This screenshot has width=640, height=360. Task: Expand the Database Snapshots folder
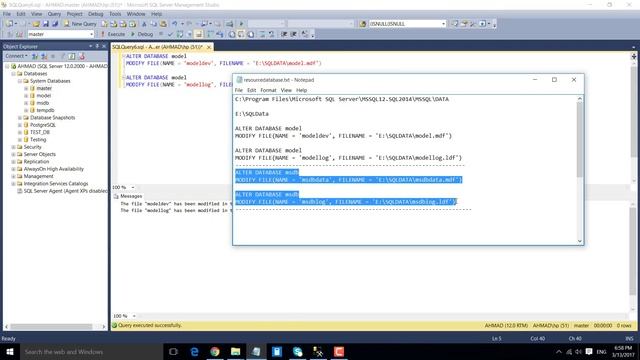click(x=20, y=118)
